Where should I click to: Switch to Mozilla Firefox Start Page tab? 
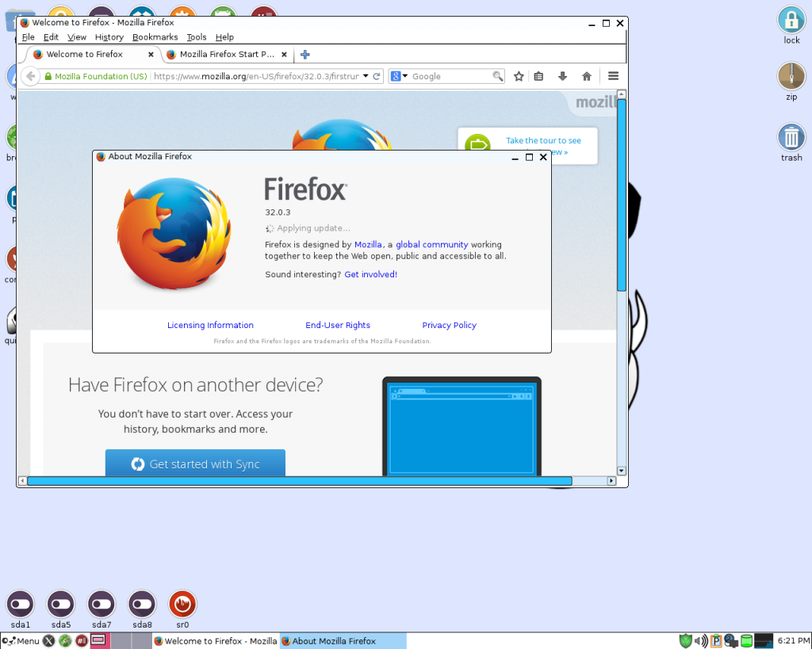click(226, 55)
